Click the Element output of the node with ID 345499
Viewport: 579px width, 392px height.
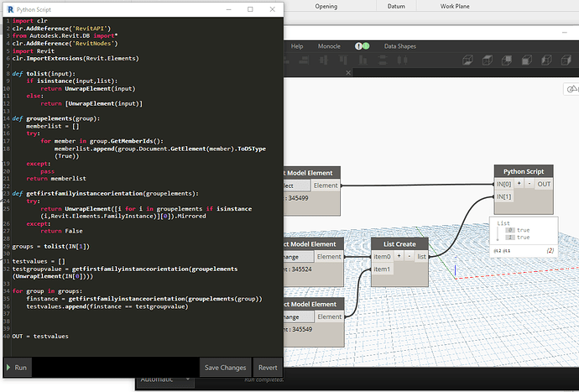(x=326, y=186)
